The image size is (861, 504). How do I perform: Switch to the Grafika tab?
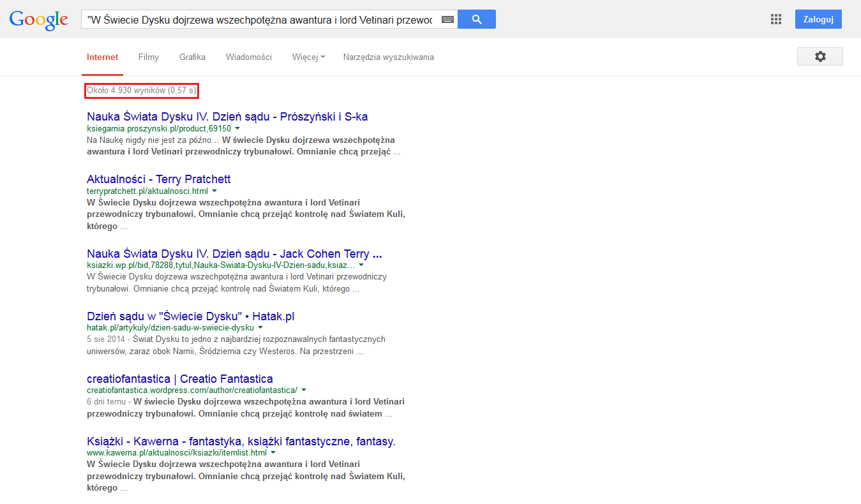(192, 57)
